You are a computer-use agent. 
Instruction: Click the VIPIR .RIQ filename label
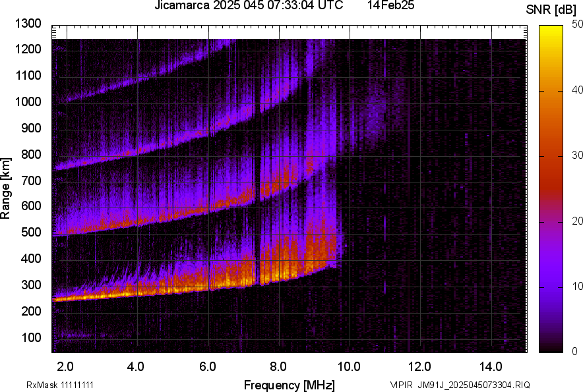[460, 385]
